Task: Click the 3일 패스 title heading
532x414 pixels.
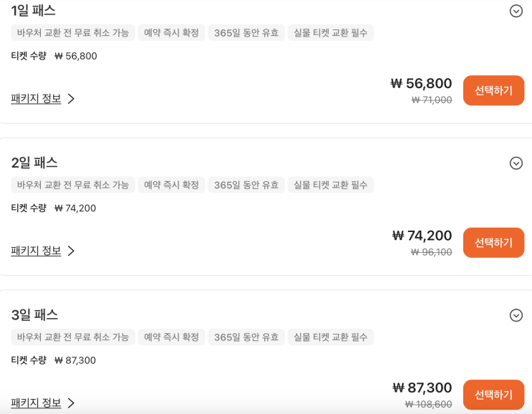Action: tap(34, 314)
